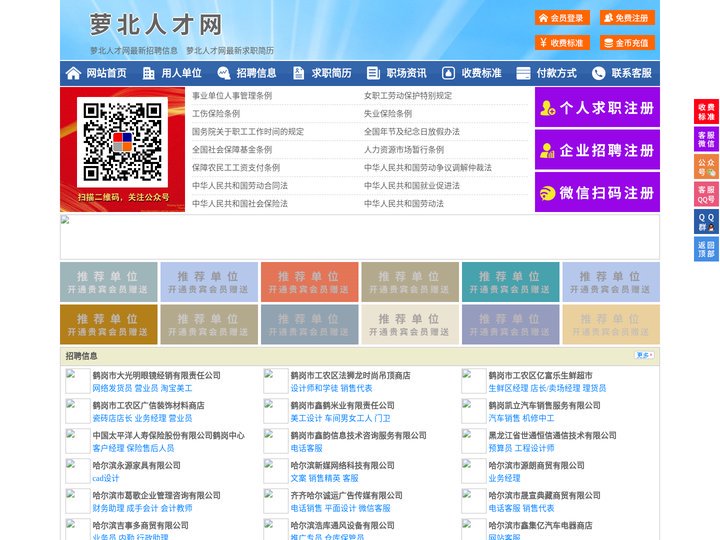
Task: Click the coins icon in 金币充值 button
Action: [608, 43]
